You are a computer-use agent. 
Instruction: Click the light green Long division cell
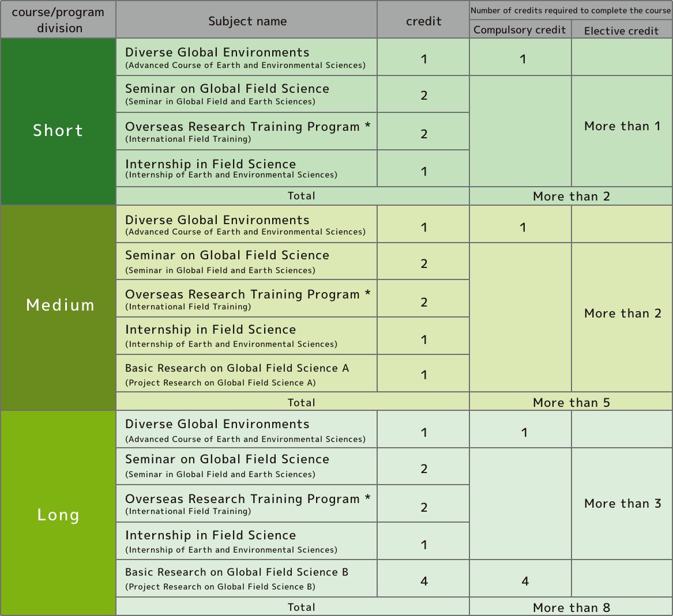click(58, 513)
